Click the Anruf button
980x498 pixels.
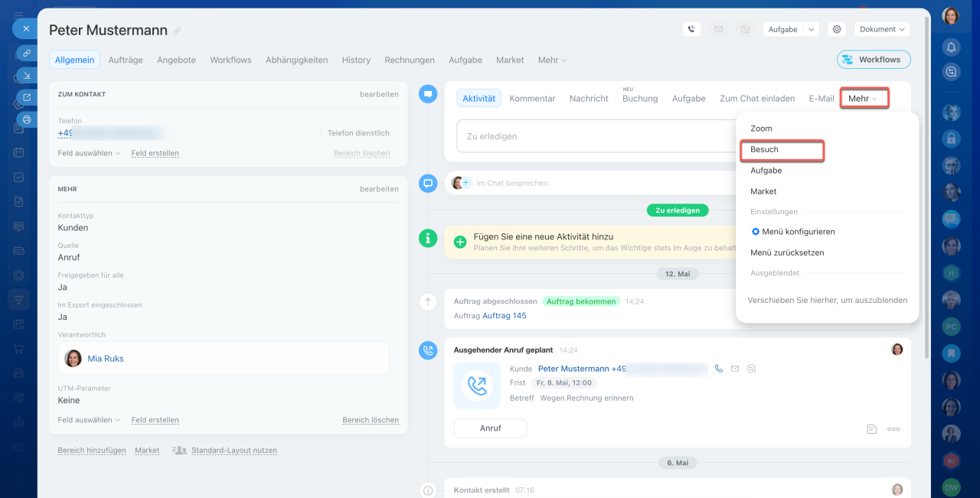click(490, 428)
